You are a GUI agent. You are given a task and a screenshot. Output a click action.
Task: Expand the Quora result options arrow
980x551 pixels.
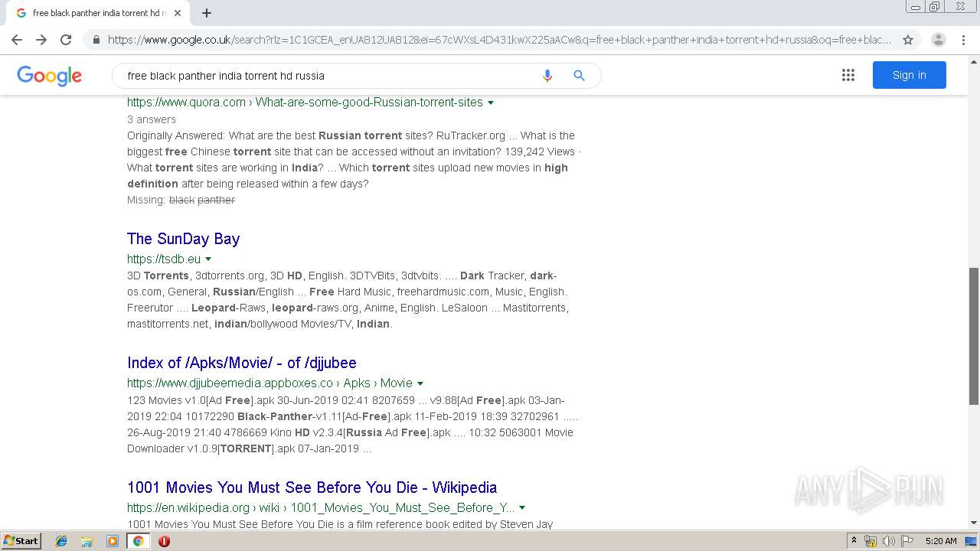point(491,103)
